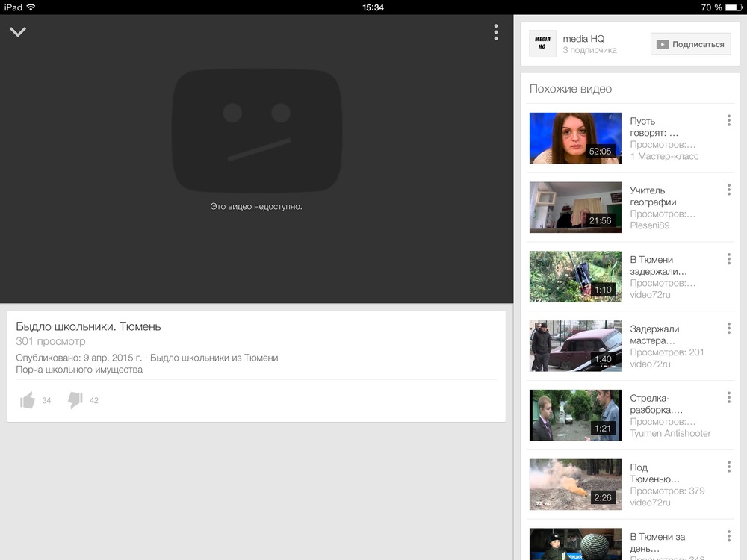
Task: Tap the Wi-Fi icon in the status bar
Action: click(x=31, y=7)
